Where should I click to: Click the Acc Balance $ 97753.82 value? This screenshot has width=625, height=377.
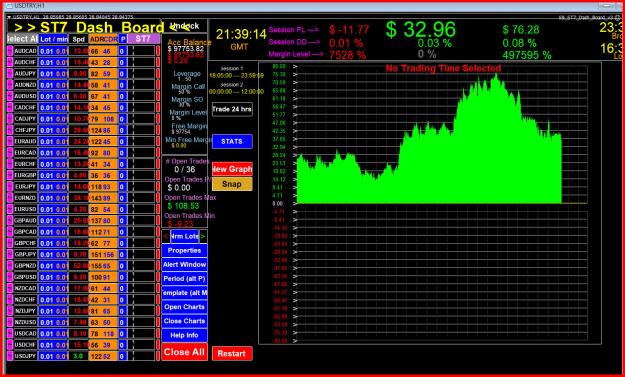pyautogui.click(x=186, y=49)
